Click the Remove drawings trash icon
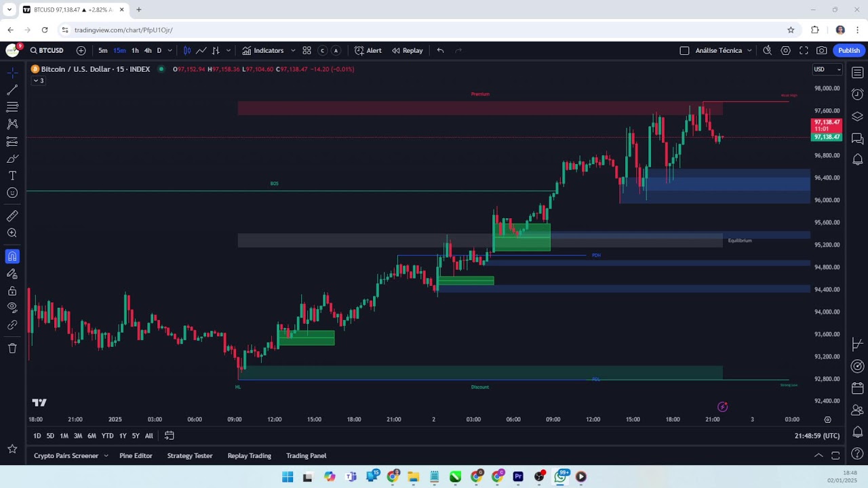 point(12,348)
